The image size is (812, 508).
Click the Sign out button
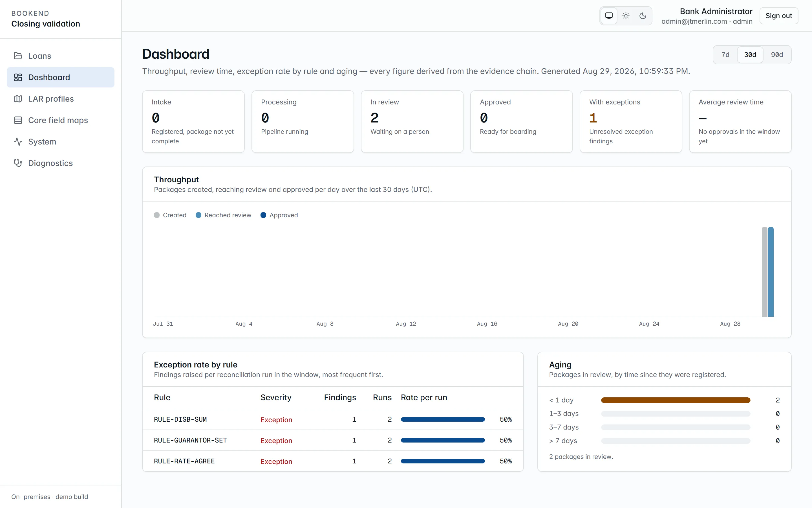click(778, 16)
